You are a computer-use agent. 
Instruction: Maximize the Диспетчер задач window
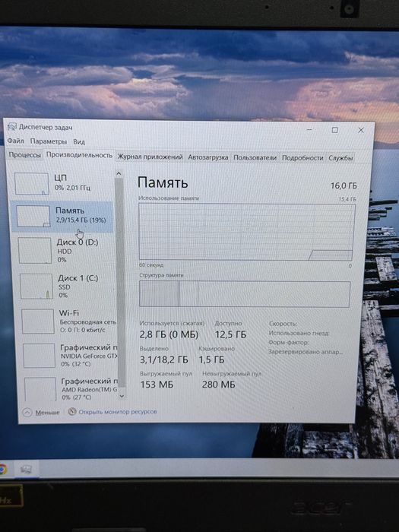tap(335, 130)
